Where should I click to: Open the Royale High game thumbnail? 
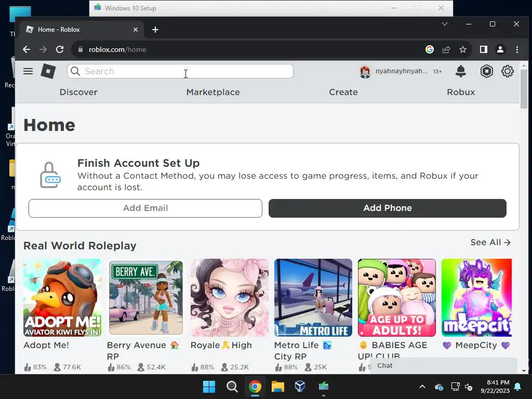coord(229,298)
